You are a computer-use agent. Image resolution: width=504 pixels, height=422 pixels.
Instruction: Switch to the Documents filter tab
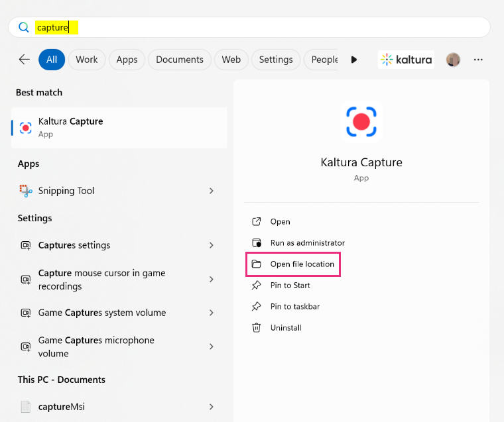pos(180,60)
